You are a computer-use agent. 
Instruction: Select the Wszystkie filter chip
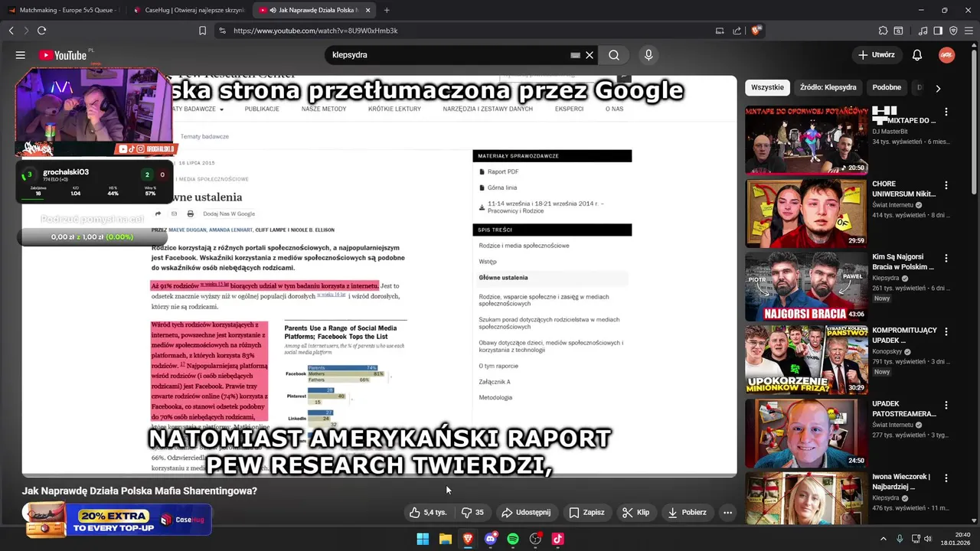click(767, 87)
